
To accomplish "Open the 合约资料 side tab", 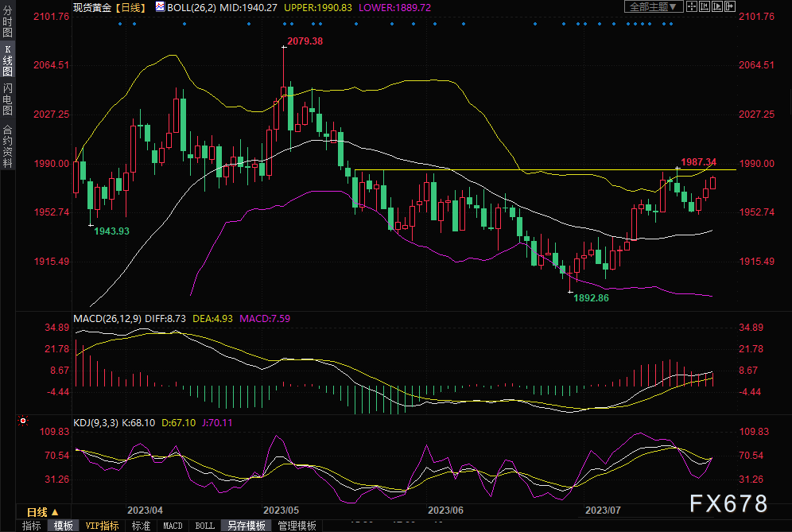I will coord(7,146).
